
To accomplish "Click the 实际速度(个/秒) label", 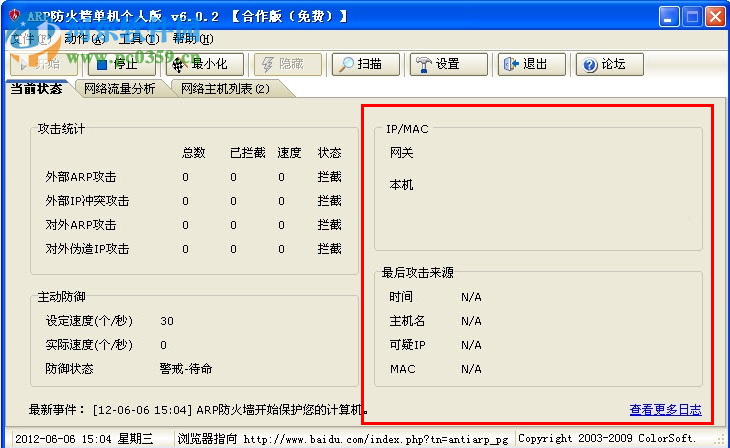I will tap(89, 345).
